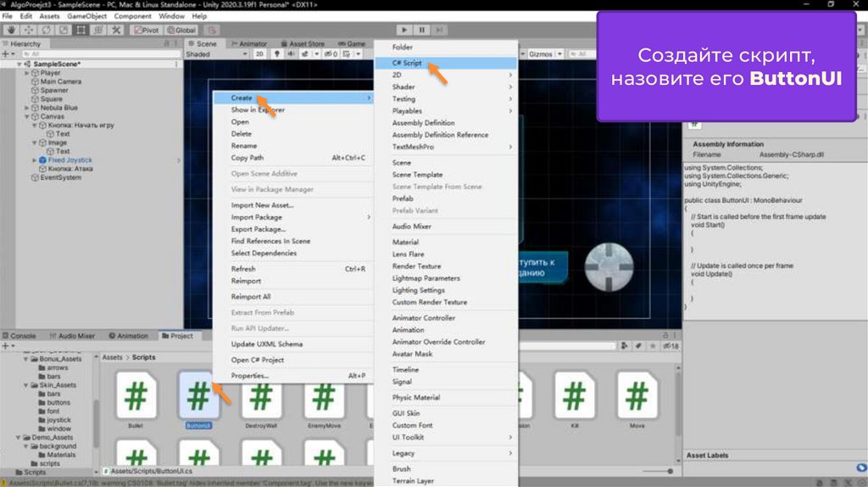Open the File menu
The height and width of the screenshot is (487, 868).
7,16
